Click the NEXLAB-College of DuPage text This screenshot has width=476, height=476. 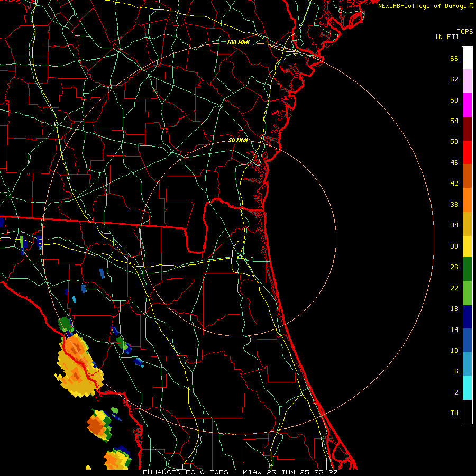422,6
